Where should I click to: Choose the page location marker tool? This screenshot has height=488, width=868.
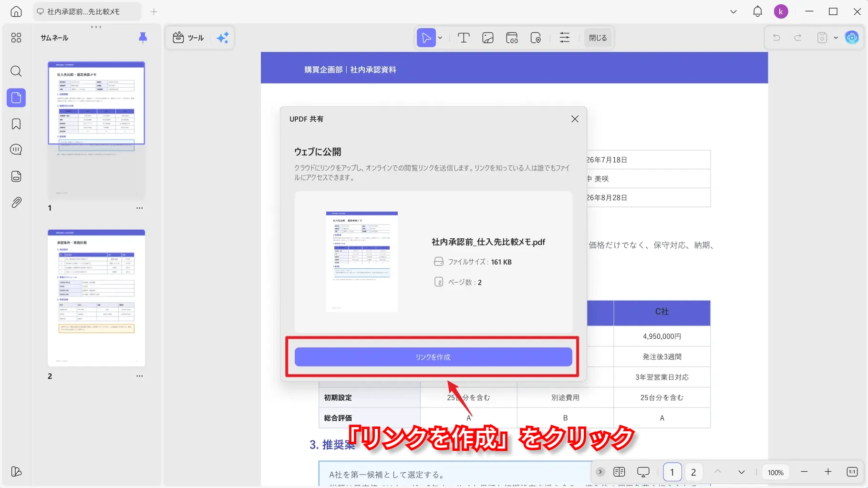[536, 38]
